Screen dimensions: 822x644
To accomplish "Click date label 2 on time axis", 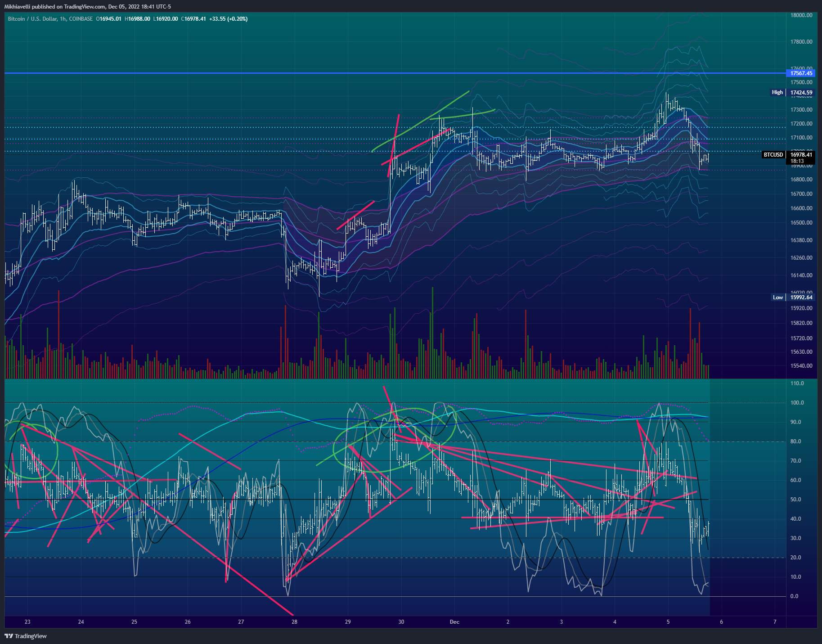I will click(508, 622).
